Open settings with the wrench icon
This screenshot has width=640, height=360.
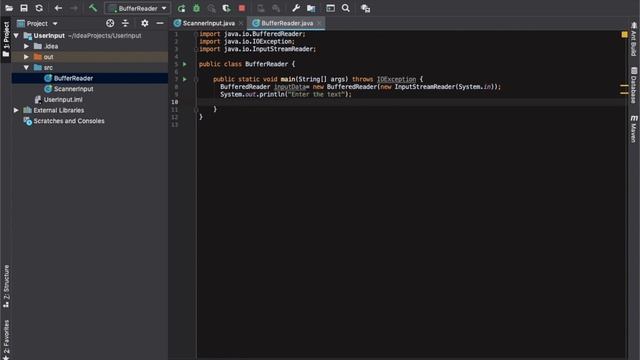pyautogui.click(x=296, y=8)
